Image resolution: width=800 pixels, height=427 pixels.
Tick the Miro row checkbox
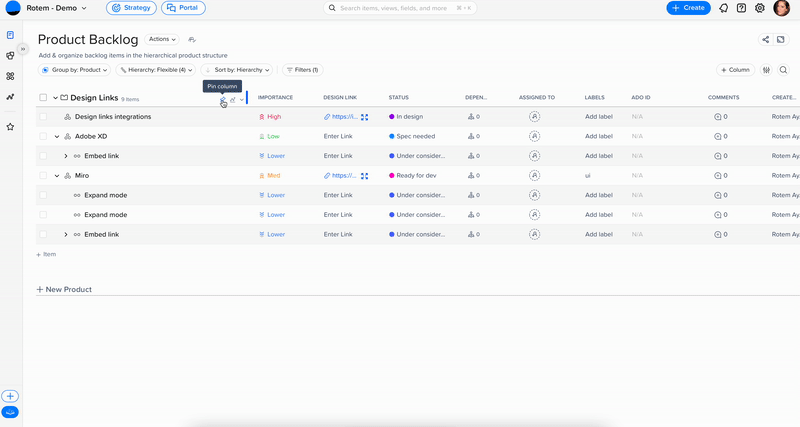[x=43, y=176]
